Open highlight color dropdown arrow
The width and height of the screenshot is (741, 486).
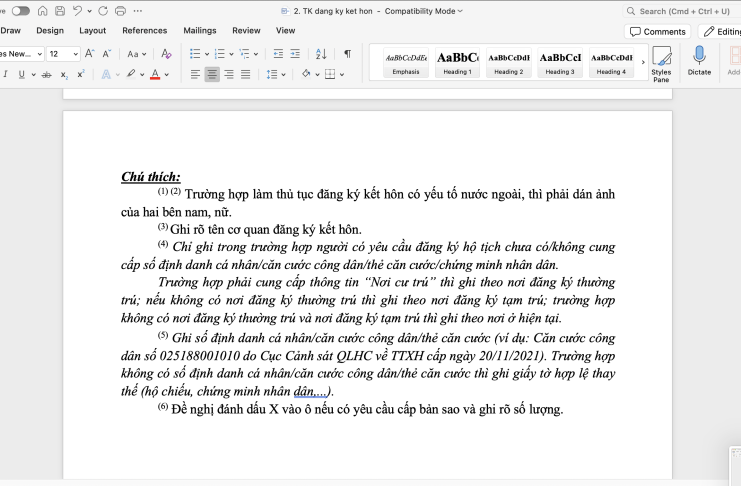pyautogui.click(x=142, y=75)
